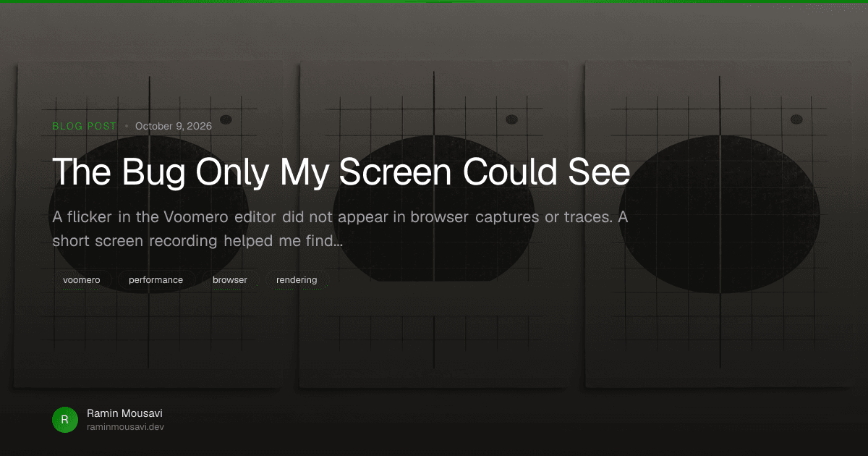The height and width of the screenshot is (456, 868).
Task: Open the blog post title heading
Action: (341, 172)
